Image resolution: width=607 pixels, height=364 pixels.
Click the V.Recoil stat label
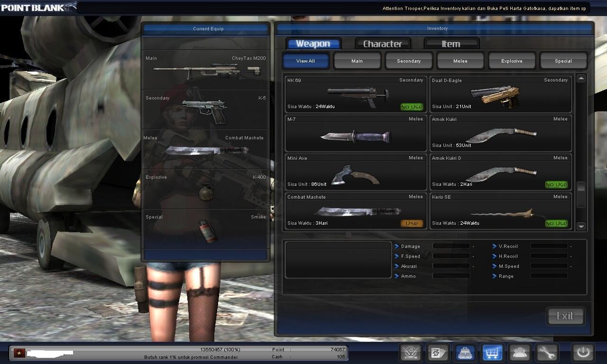[x=508, y=246]
